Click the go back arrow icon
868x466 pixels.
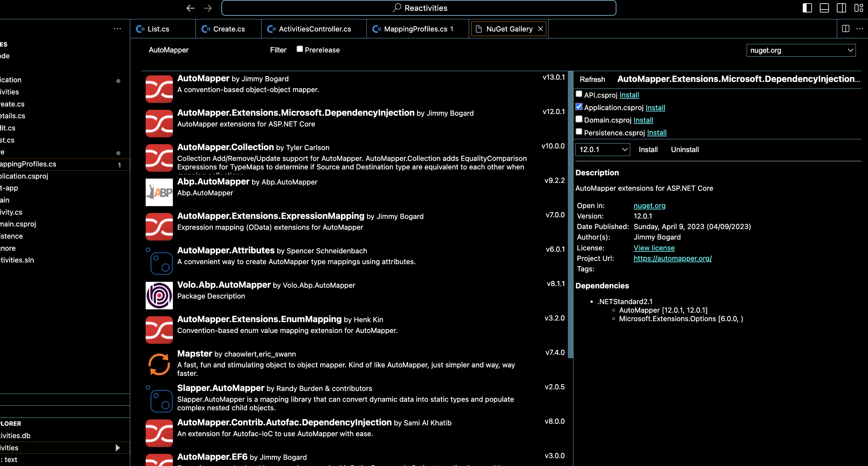190,8
